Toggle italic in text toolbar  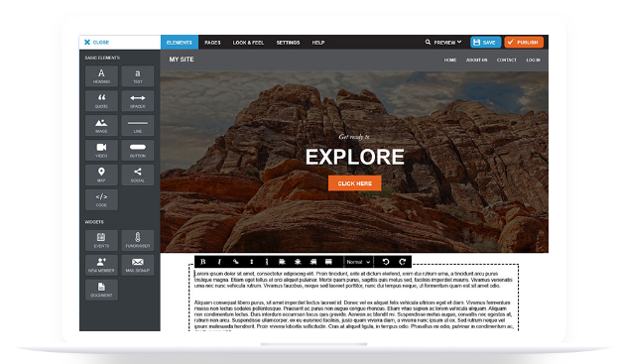click(219, 262)
